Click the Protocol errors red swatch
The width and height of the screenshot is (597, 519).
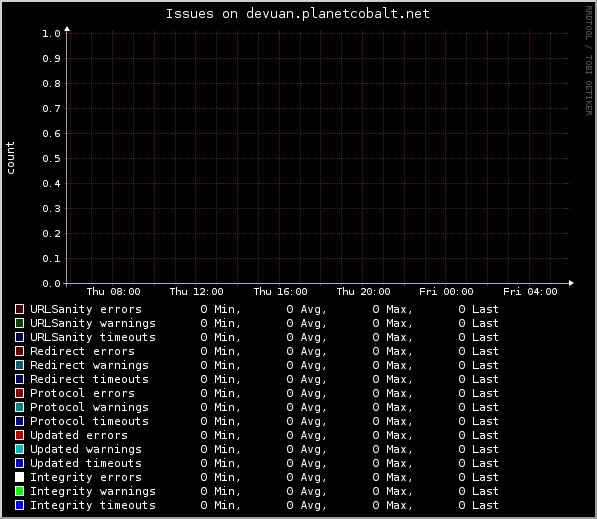[19, 393]
